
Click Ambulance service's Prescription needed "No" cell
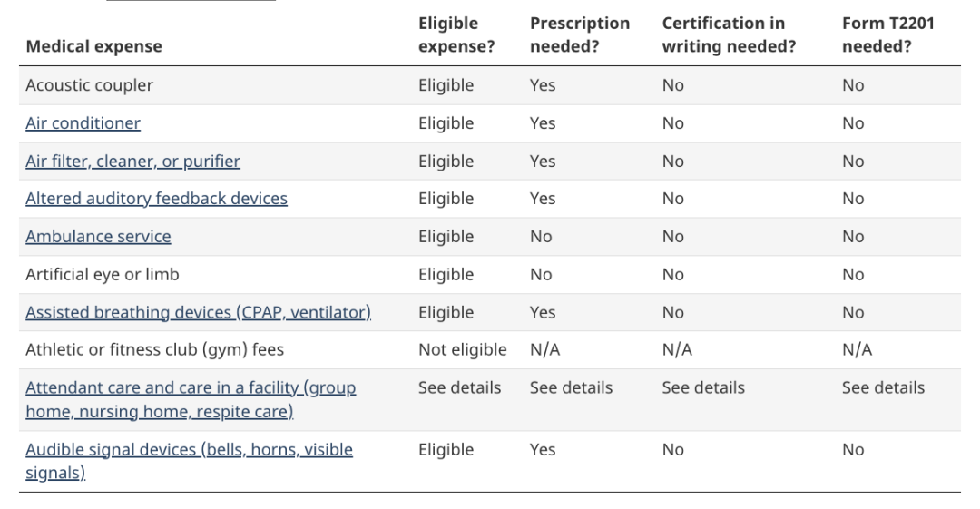(x=541, y=237)
